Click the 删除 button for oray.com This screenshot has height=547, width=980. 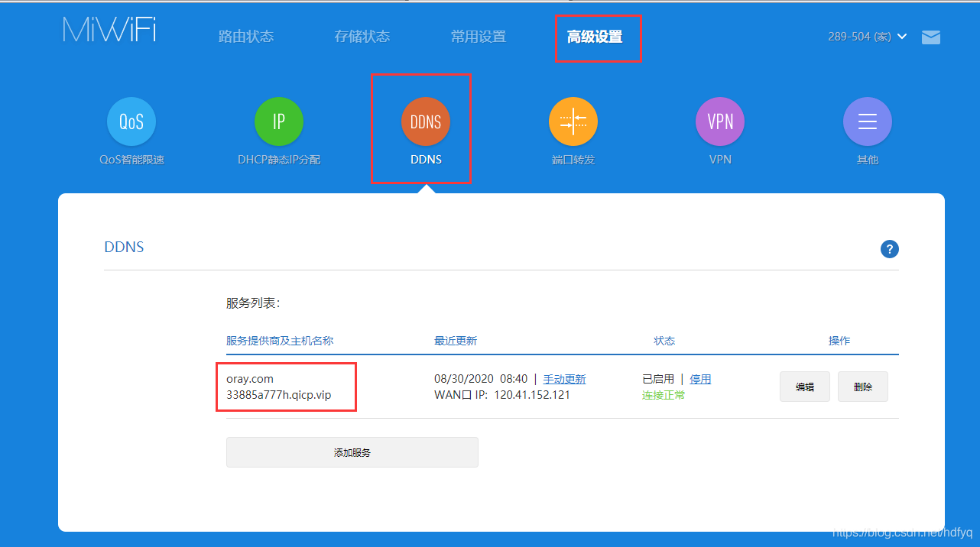863,387
